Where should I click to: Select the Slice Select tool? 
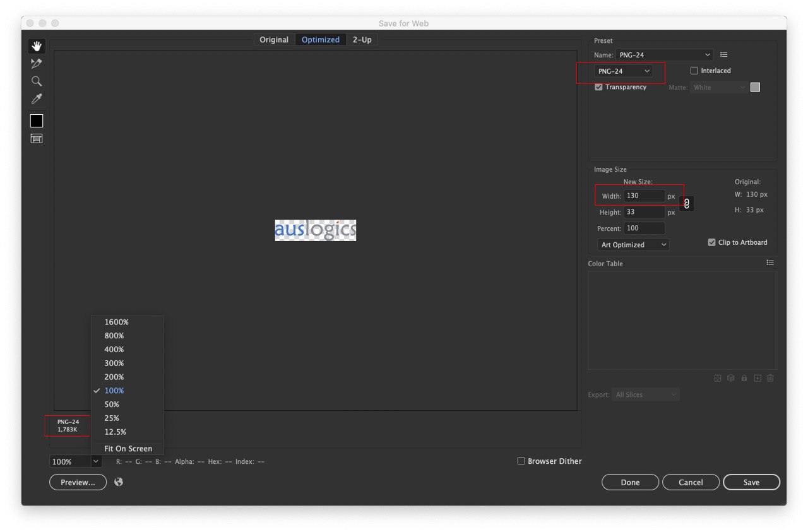click(37, 64)
